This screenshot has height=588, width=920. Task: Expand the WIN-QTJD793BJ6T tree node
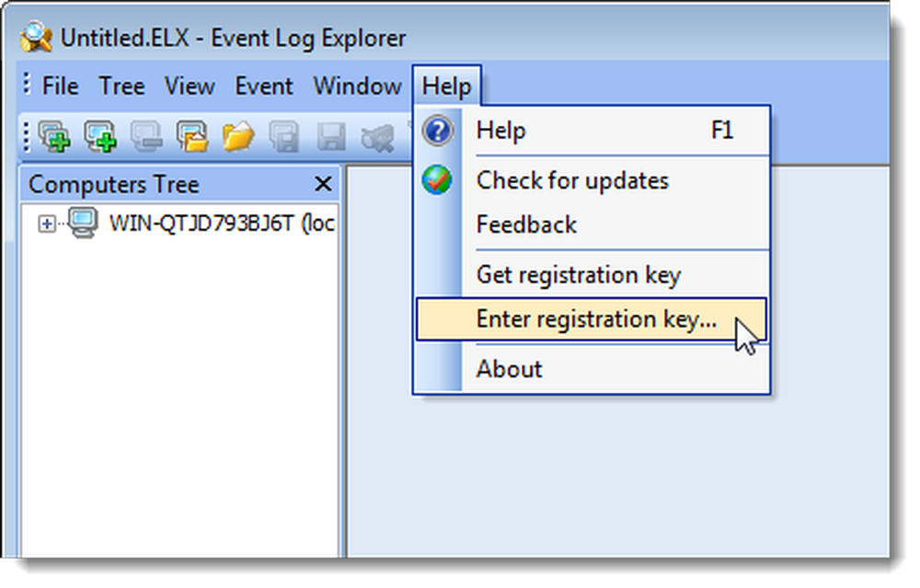click(x=46, y=224)
